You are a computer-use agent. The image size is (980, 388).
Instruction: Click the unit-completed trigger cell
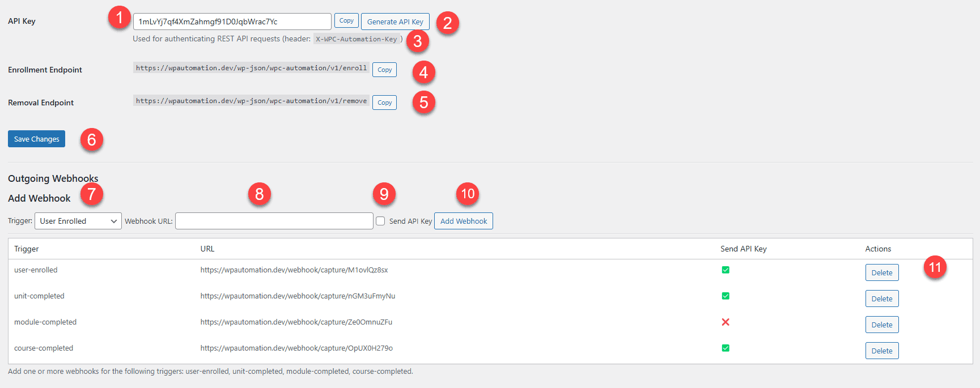pos(39,296)
